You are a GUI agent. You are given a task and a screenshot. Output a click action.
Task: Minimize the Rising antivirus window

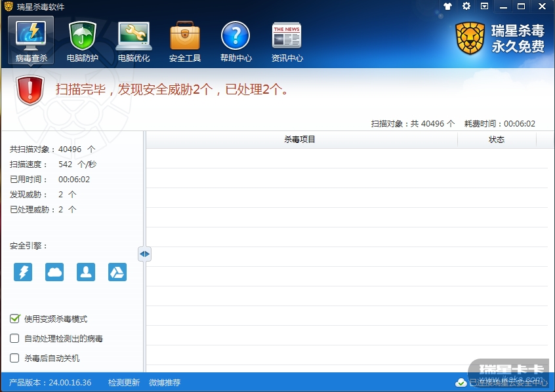click(x=503, y=7)
